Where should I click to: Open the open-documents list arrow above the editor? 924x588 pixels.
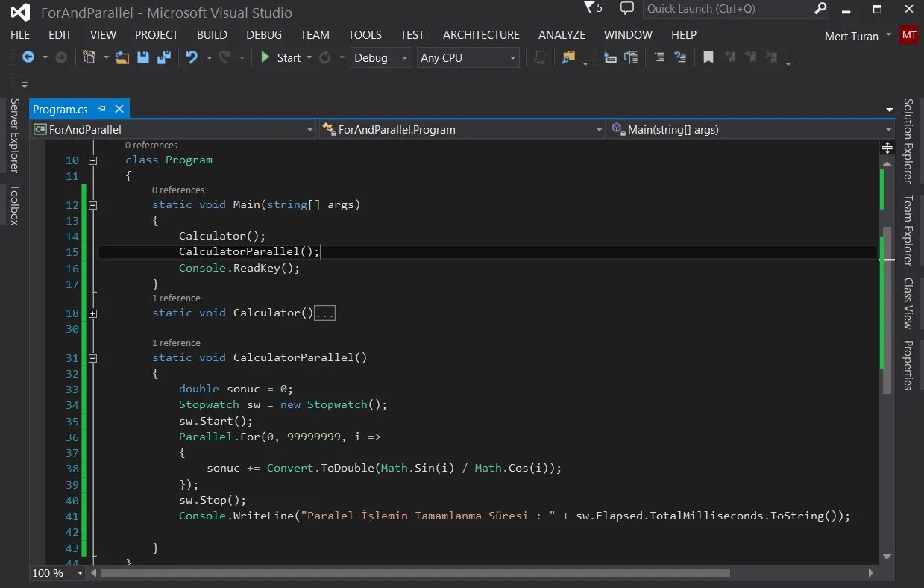click(889, 110)
